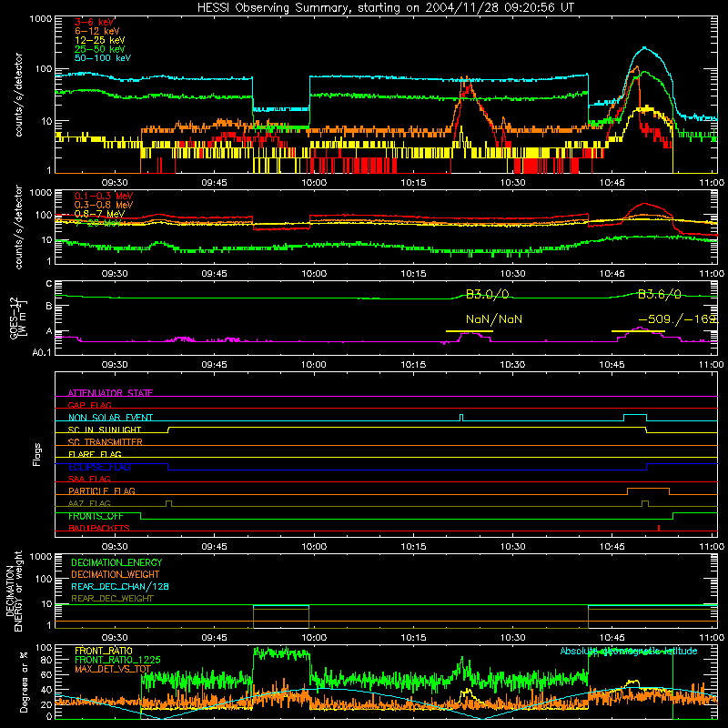Select the FRONT_RATIO legend label
The image size is (728, 728).
104,651
